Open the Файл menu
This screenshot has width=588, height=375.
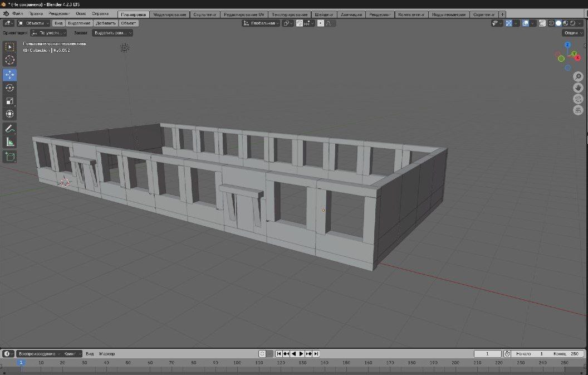coord(18,13)
